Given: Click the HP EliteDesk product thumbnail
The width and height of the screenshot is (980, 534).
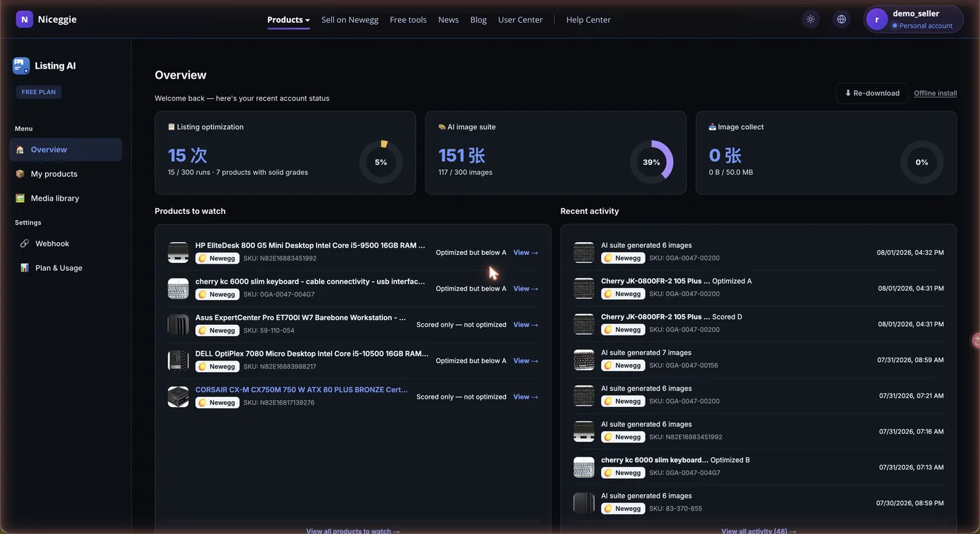Looking at the screenshot, I should point(178,252).
